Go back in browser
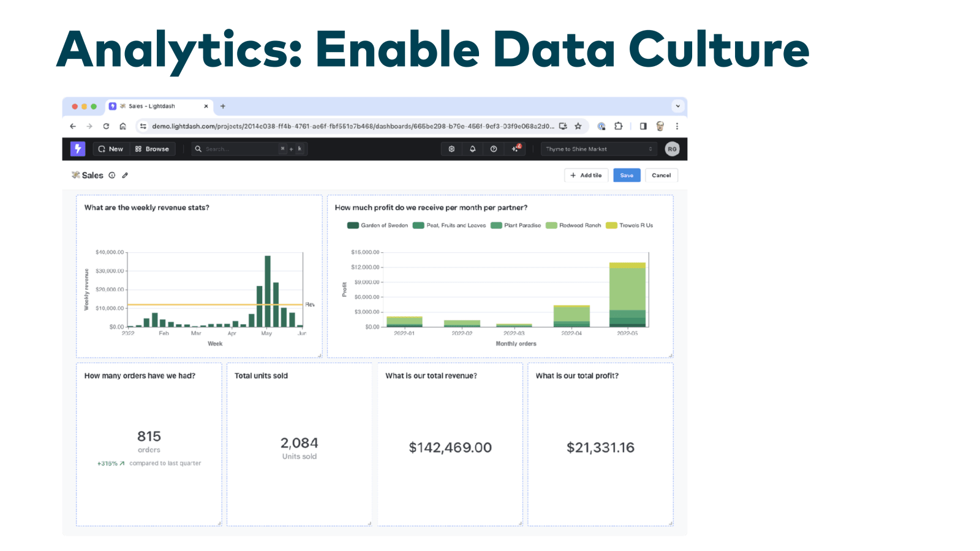This screenshot has height=551, width=980. 73,126
